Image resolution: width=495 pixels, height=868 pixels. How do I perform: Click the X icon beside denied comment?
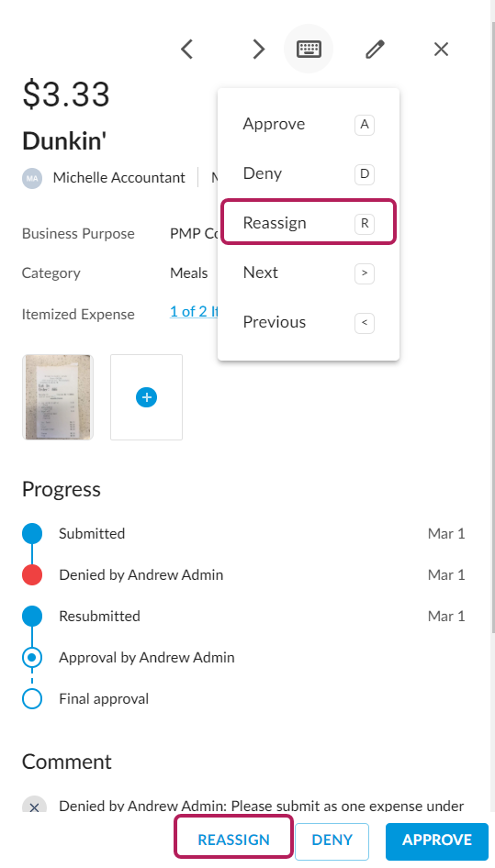pos(34,807)
